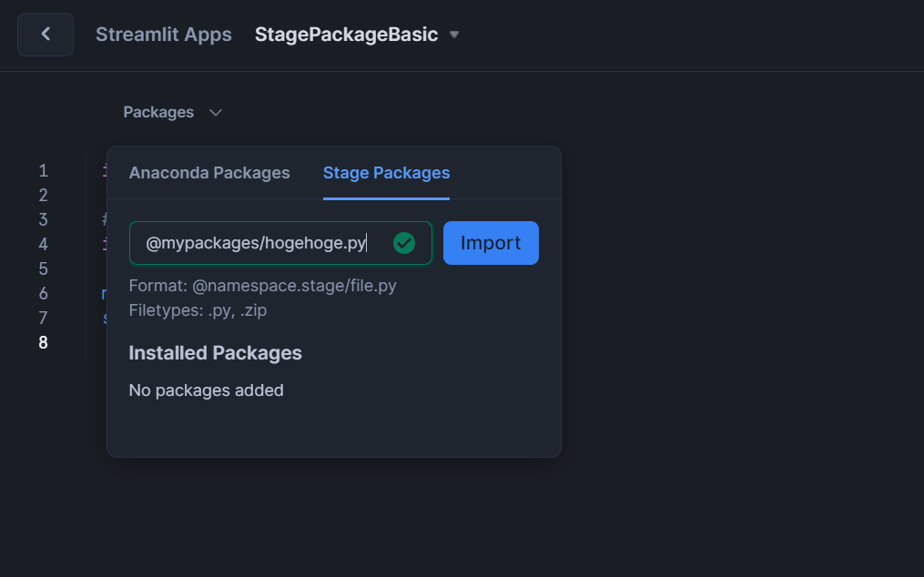Viewport: 924px width, 577px height.
Task: Click the back arrow button
Action: [x=46, y=35]
